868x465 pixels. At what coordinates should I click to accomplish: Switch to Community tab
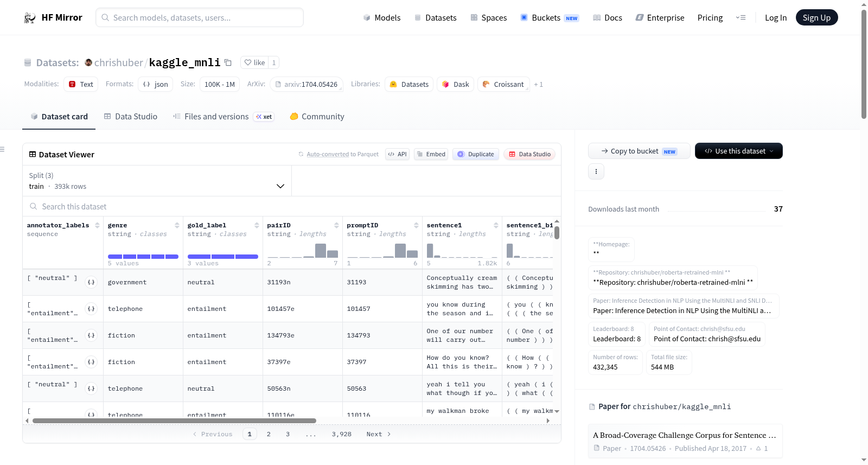pyautogui.click(x=317, y=116)
